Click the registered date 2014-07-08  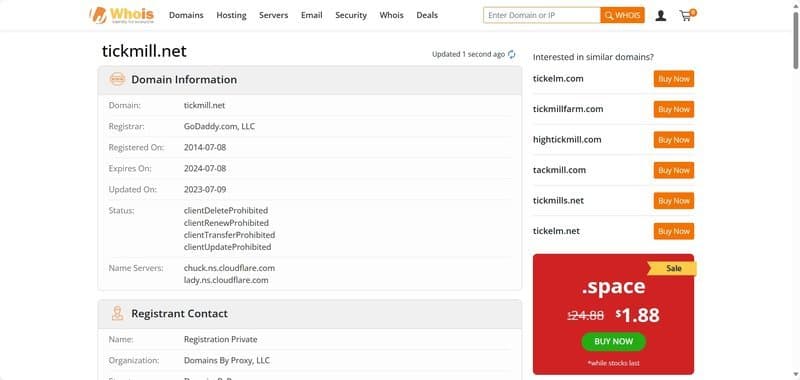(205, 147)
